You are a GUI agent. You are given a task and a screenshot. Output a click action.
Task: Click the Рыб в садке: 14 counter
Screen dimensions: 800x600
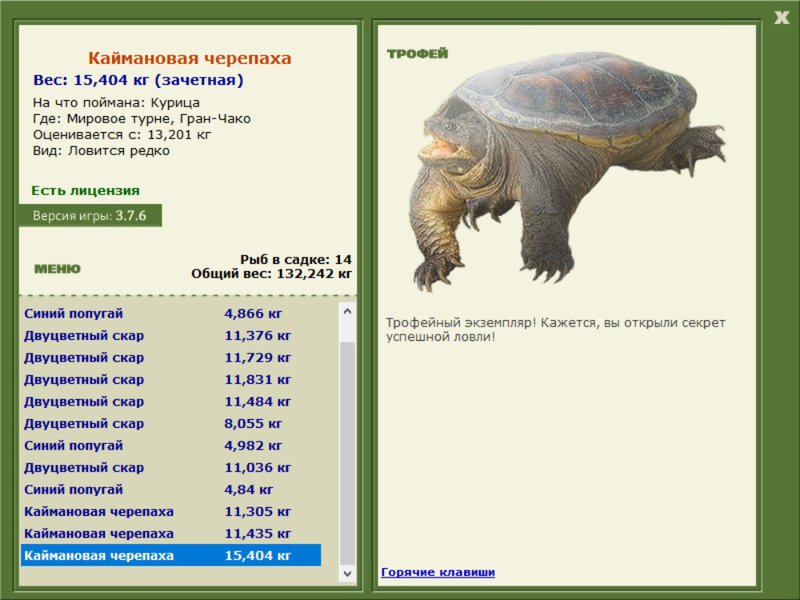pos(296,259)
